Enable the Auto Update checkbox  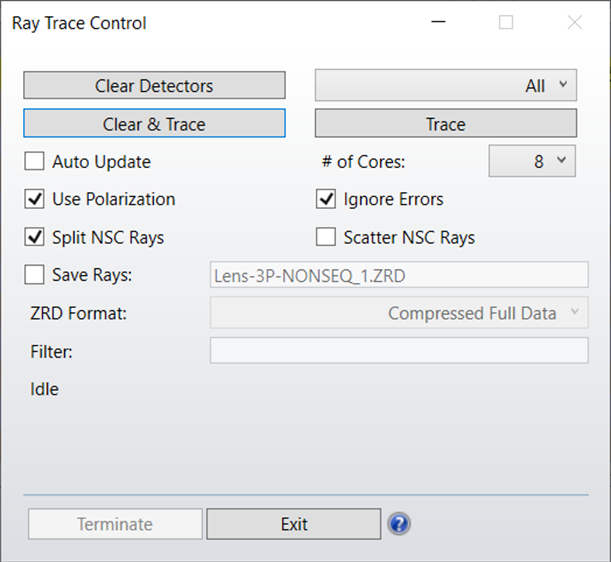coord(34,161)
